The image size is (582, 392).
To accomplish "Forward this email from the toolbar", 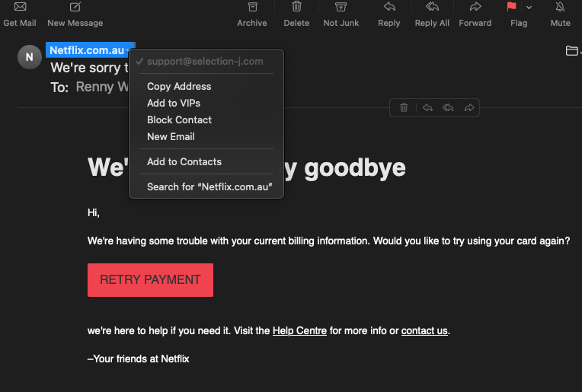I will coord(475,8).
